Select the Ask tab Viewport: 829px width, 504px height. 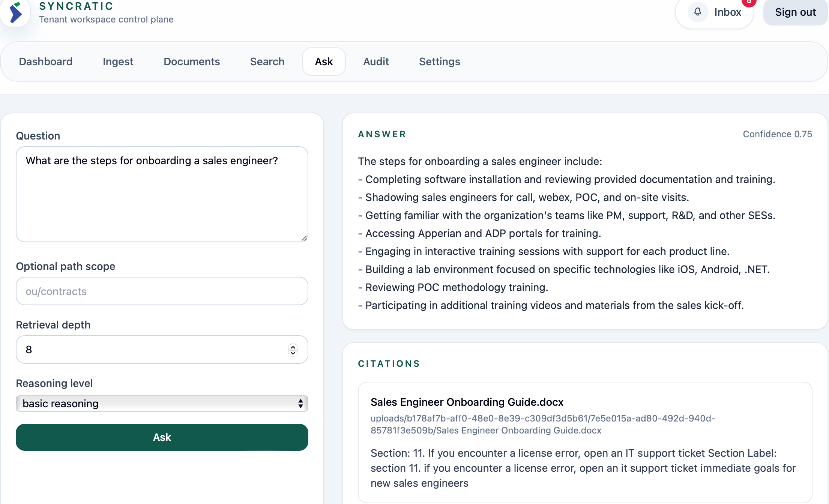324,61
